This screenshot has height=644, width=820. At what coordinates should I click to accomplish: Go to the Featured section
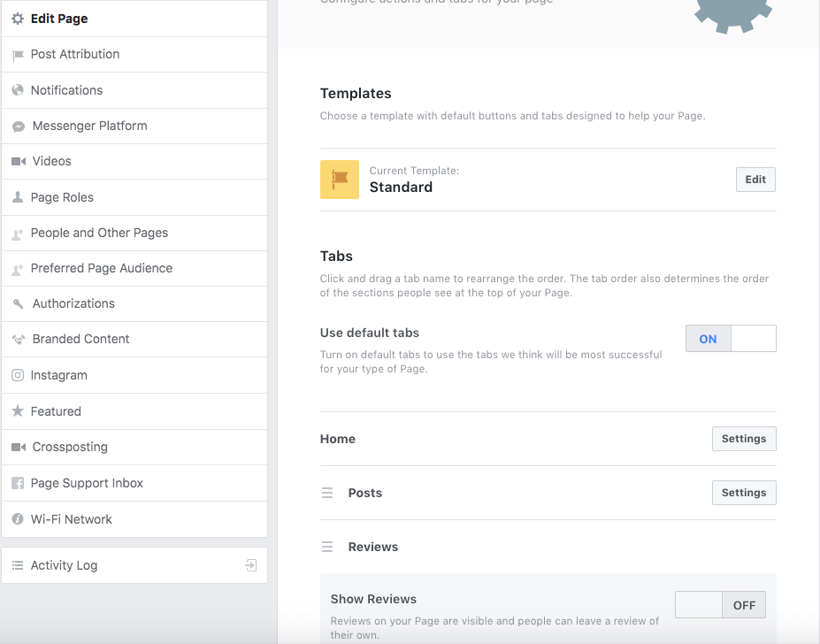[134, 411]
